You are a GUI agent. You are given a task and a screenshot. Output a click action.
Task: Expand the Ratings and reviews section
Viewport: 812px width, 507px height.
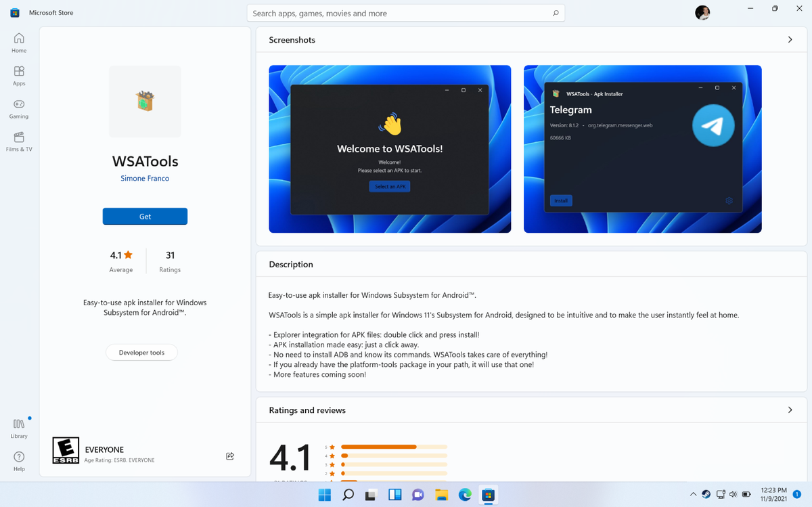[790, 410]
